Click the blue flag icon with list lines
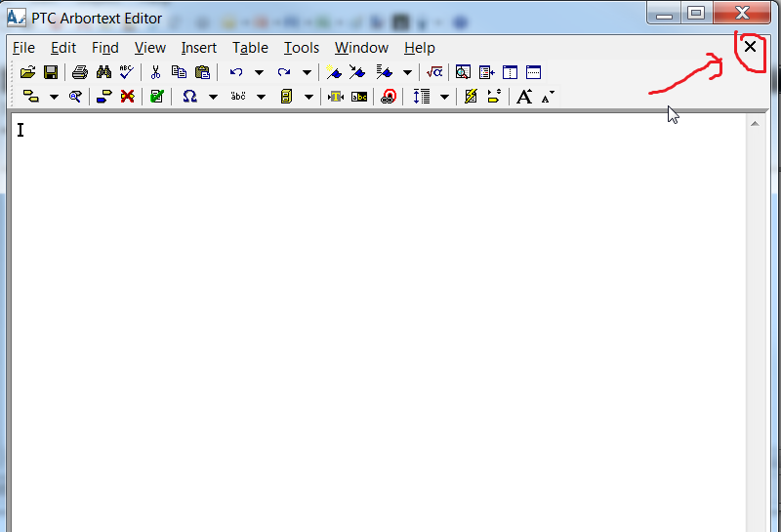Screen dimensions: 781x532 tap(384, 72)
